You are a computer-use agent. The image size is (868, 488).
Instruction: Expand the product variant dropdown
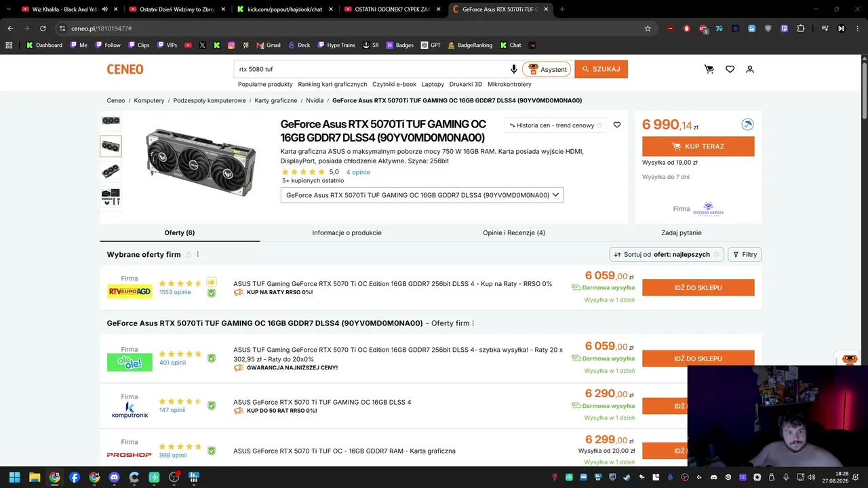coord(422,195)
